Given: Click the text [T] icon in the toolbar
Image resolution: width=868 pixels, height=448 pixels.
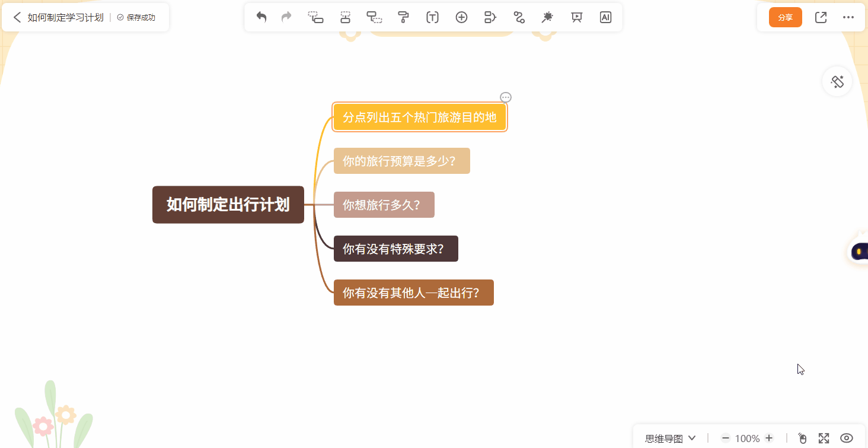Looking at the screenshot, I should [x=432, y=17].
